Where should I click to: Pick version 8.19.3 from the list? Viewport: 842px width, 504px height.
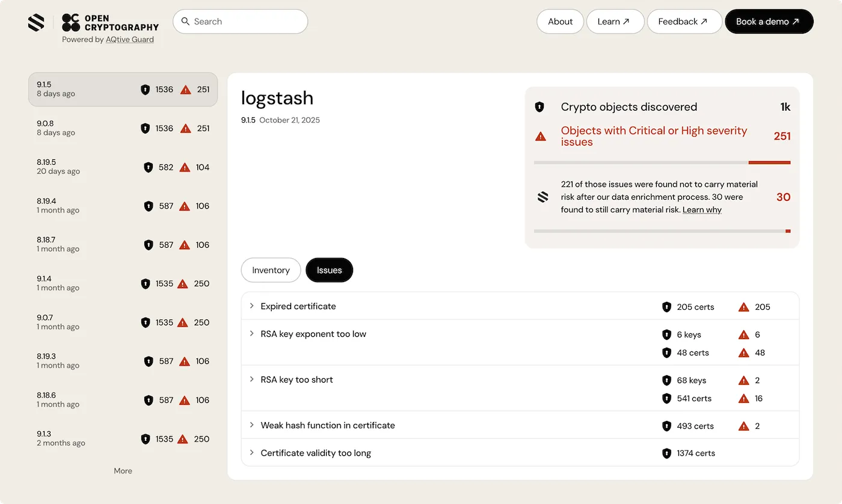pos(123,361)
